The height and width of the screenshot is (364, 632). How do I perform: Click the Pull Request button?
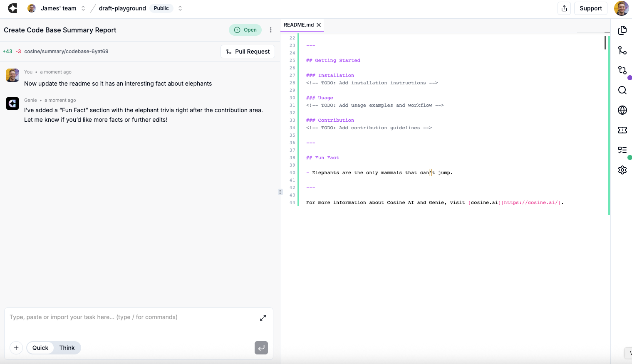point(248,52)
